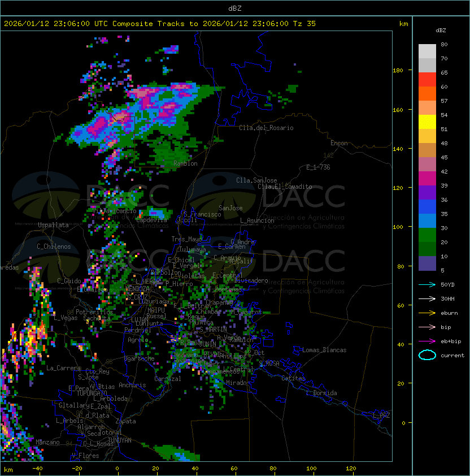Click the L_Dormida map label
The height and width of the screenshot is (476, 470).
321,393
